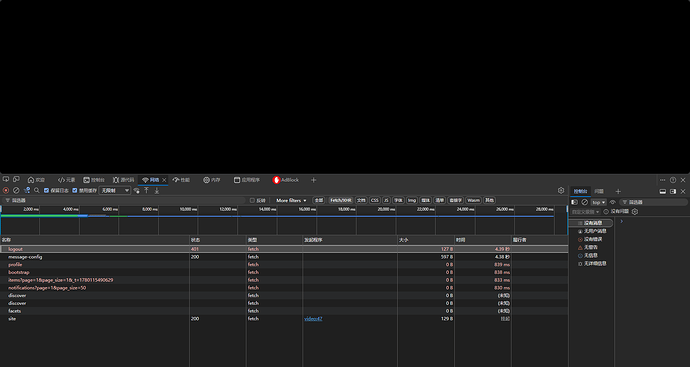Select the leftmost all-types filter chip
Screen dimensions: 690x367
319,200
